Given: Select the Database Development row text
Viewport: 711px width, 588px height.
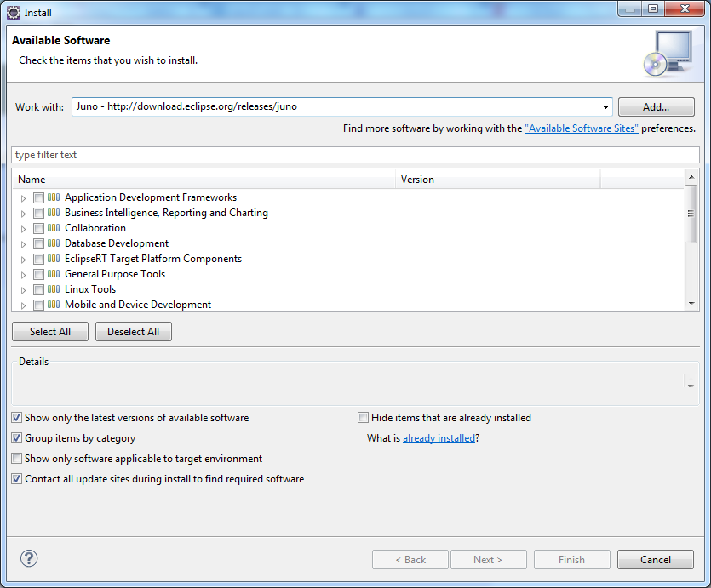Looking at the screenshot, I should (117, 243).
